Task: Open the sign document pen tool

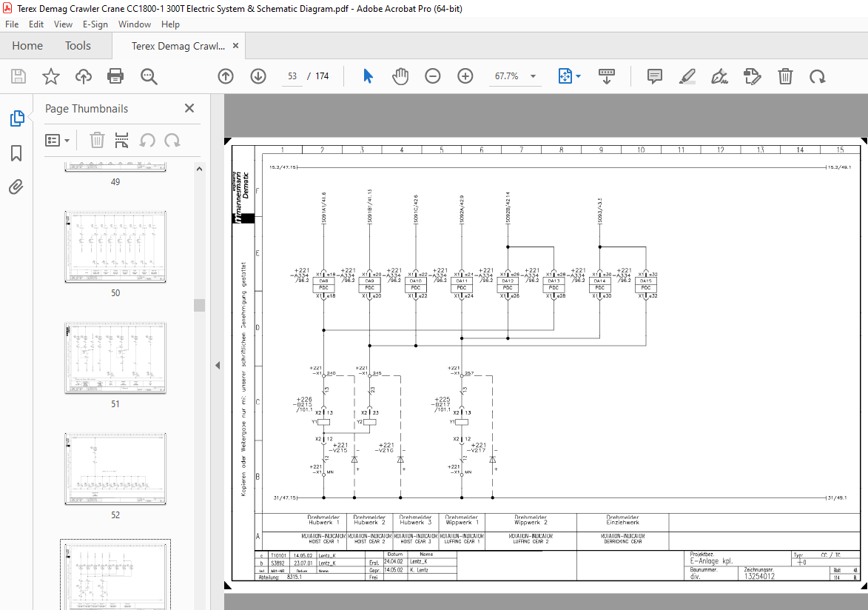Action: 719,76
